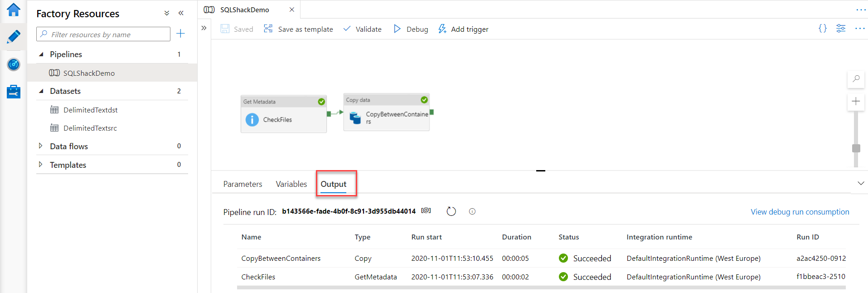Open the pipeline JSON code view
The width and height of the screenshot is (868, 293).
pyautogui.click(x=822, y=29)
